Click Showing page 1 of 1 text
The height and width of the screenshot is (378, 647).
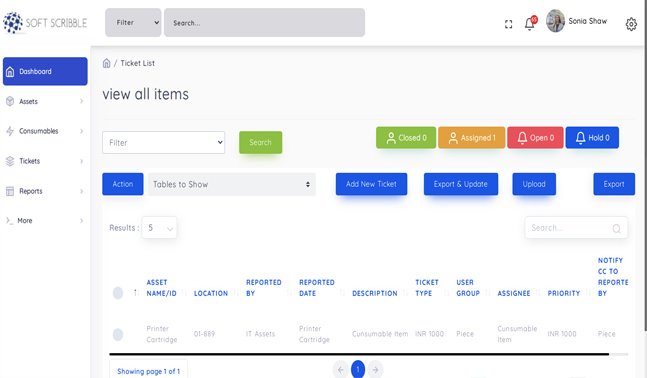click(149, 371)
